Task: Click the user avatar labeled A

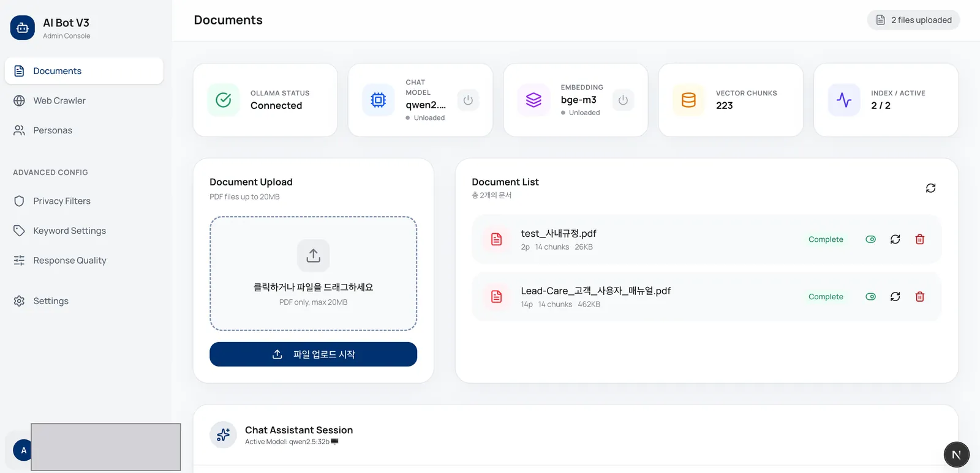Action: coord(24,450)
